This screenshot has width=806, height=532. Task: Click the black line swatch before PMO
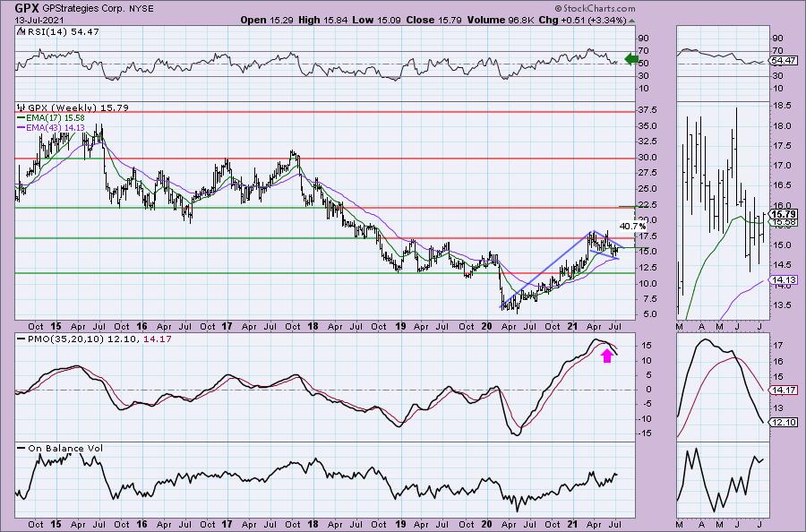click(x=21, y=339)
